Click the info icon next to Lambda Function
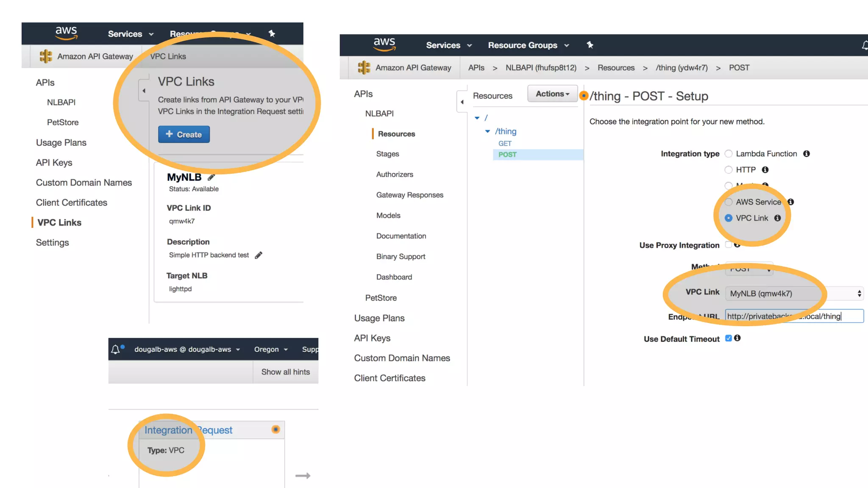This screenshot has width=868, height=488. (x=807, y=154)
